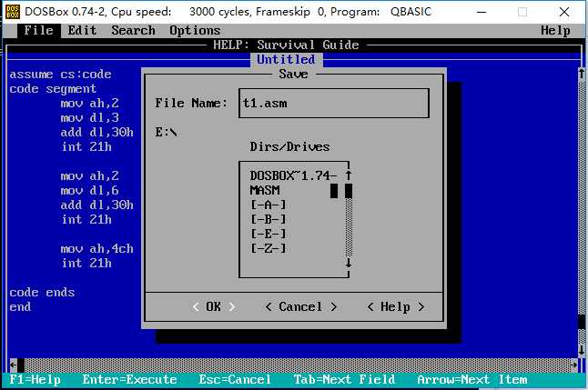Click the editor vertical scrollbar down arrow
This screenshot has height=390, width=588.
[582, 350]
